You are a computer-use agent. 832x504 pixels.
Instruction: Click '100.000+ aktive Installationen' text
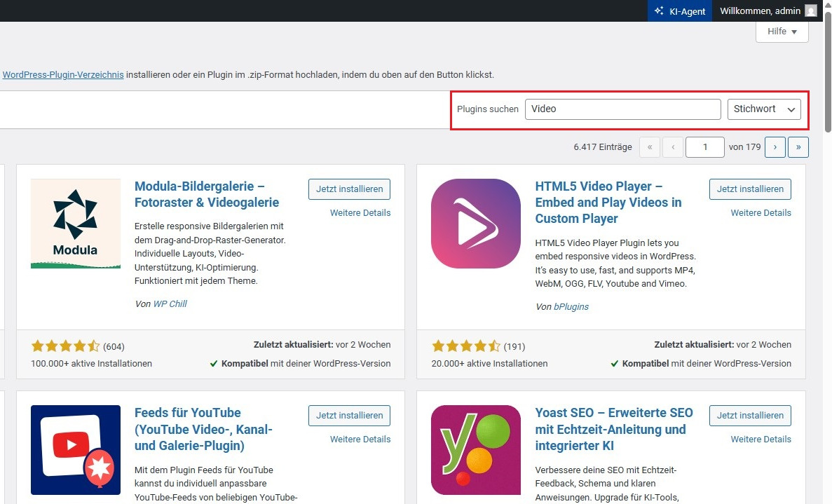[x=91, y=363]
